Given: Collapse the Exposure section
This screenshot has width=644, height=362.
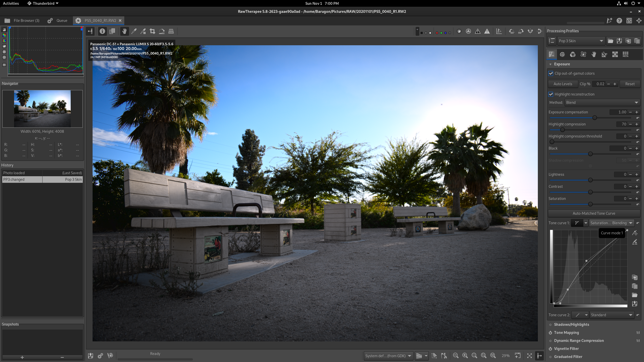Looking at the screenshot, I should coord(550,64).
